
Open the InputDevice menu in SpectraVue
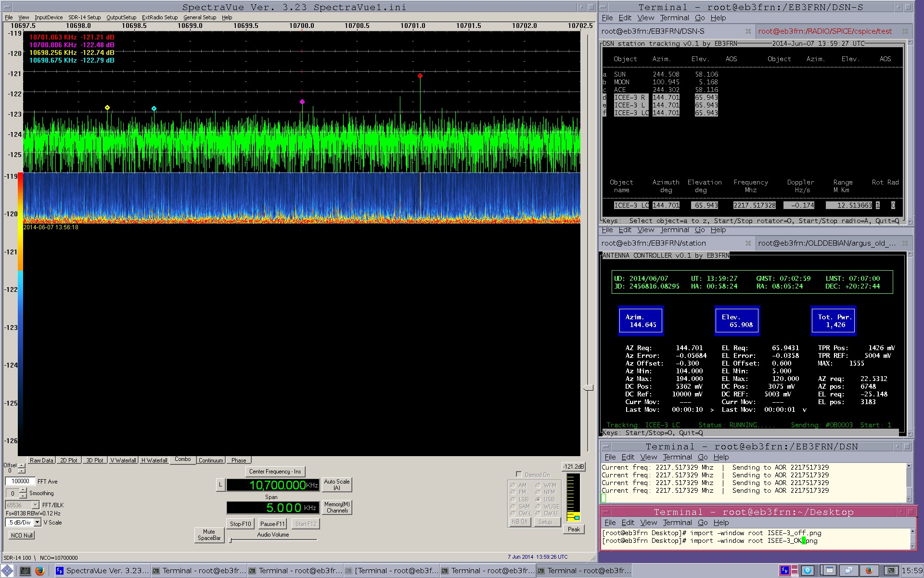pyautogui.click(x=49, y=17)
